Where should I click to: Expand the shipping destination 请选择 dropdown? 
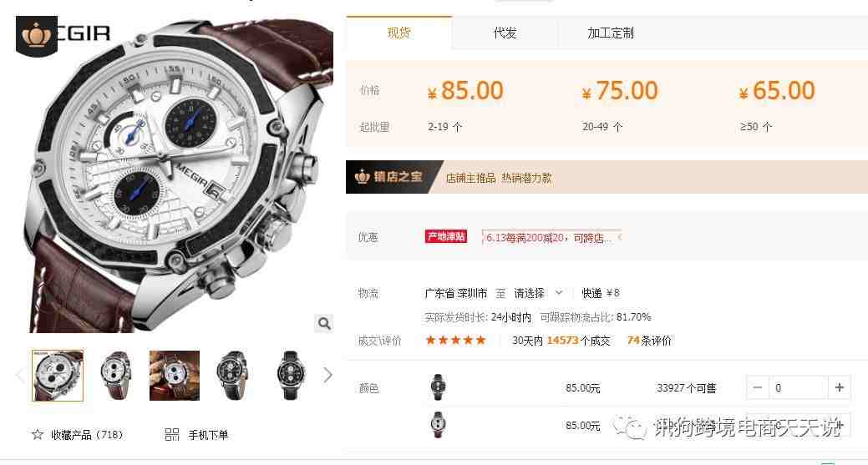(x=538, y=293)
